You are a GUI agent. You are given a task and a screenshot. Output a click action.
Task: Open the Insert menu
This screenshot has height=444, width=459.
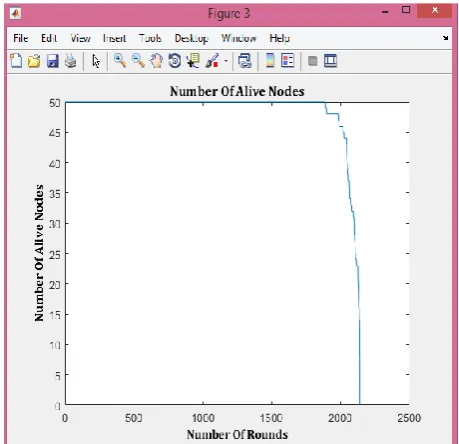click(x=114, y=38)
